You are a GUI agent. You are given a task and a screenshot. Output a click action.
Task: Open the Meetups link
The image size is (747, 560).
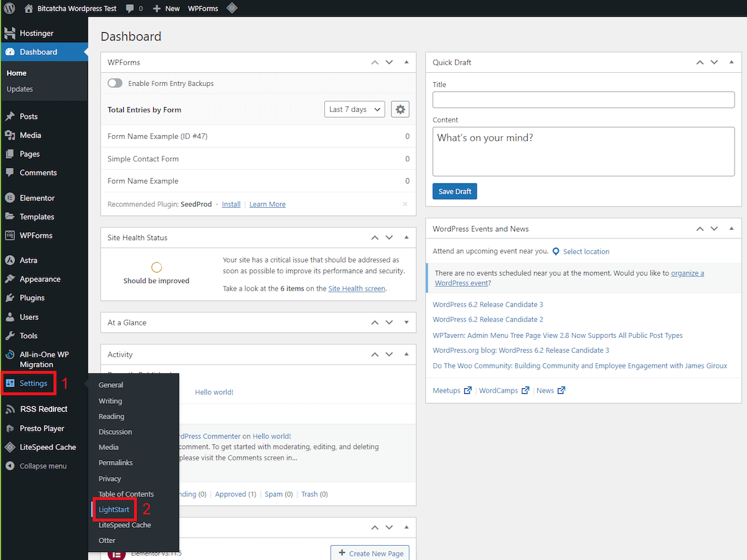(x=452, y=391)
